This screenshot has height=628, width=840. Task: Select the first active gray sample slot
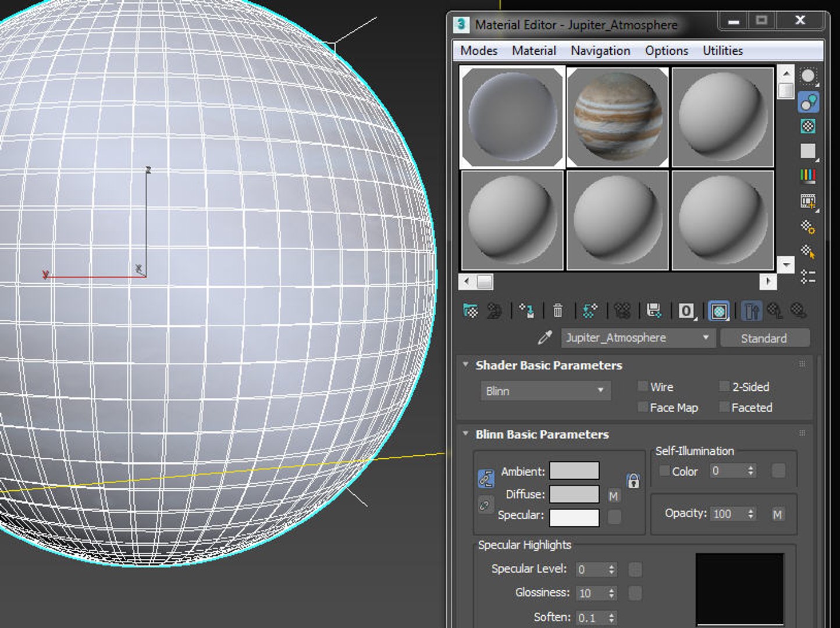pyautogui.click(x=512, y=117)
